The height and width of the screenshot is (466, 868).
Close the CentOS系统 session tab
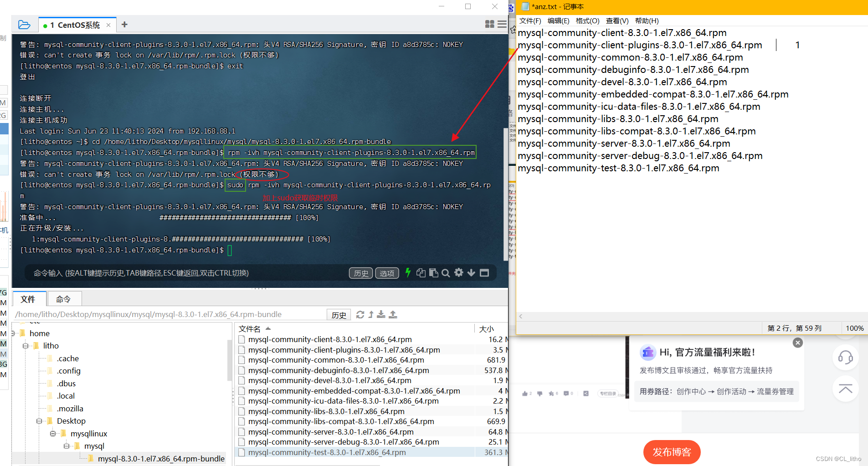(108, 25)
